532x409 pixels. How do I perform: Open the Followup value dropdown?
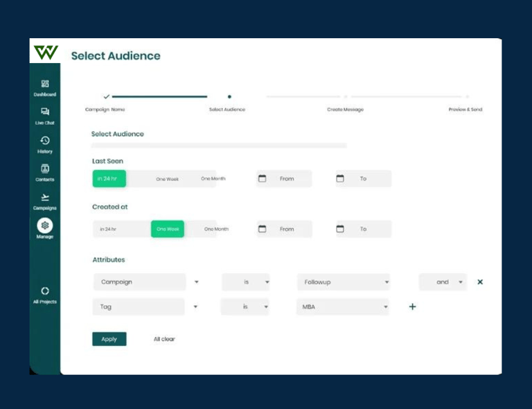(344, 281)
